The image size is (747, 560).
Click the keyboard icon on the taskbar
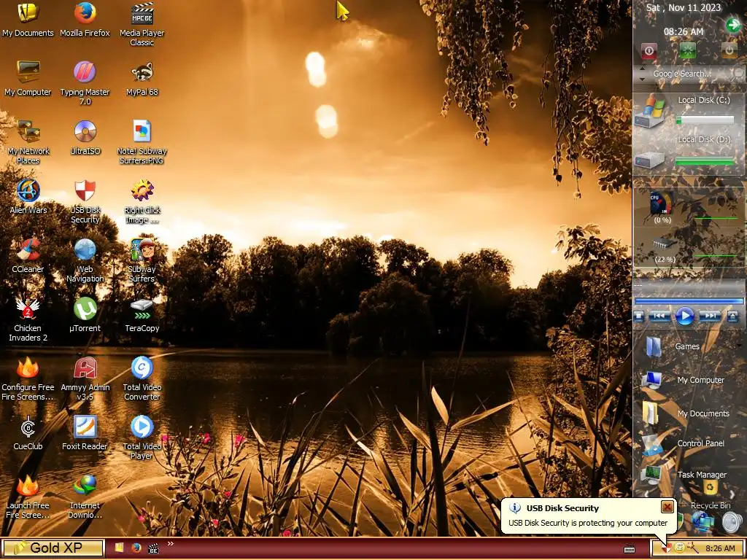630,549
